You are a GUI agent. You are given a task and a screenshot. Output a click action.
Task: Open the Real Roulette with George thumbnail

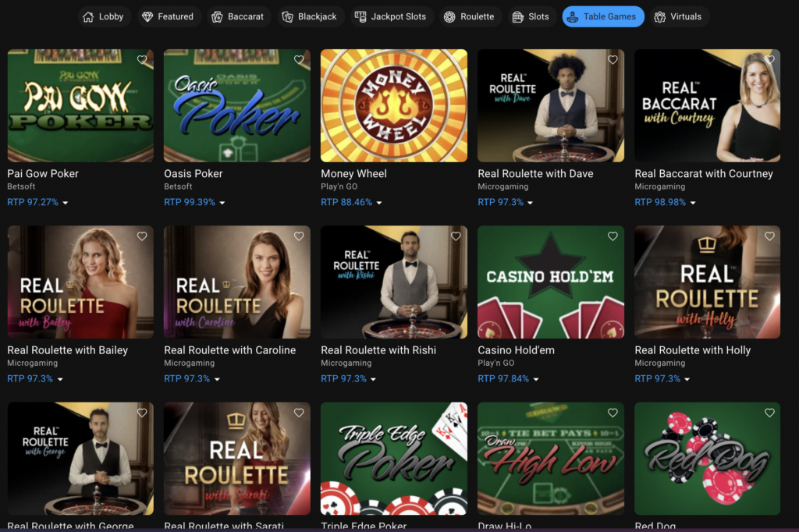coord(80,459)
